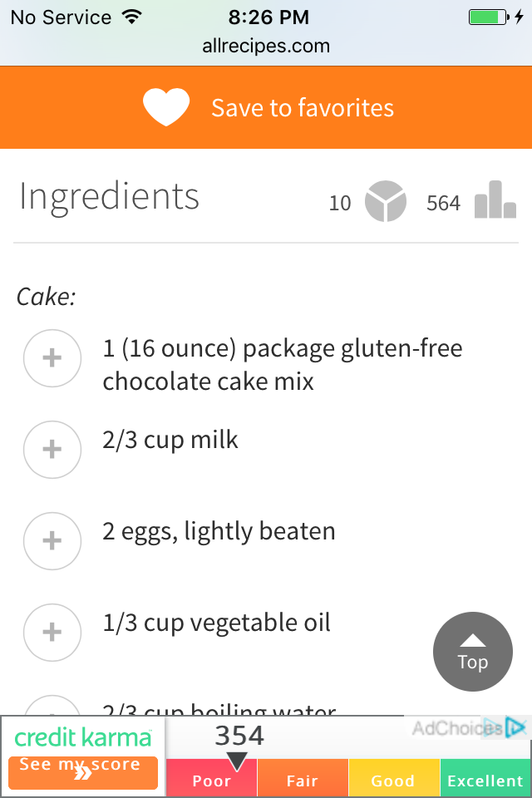532x798 pixels.
Task: Tap the 564 calorie count
Action: [x=443, y=203]
